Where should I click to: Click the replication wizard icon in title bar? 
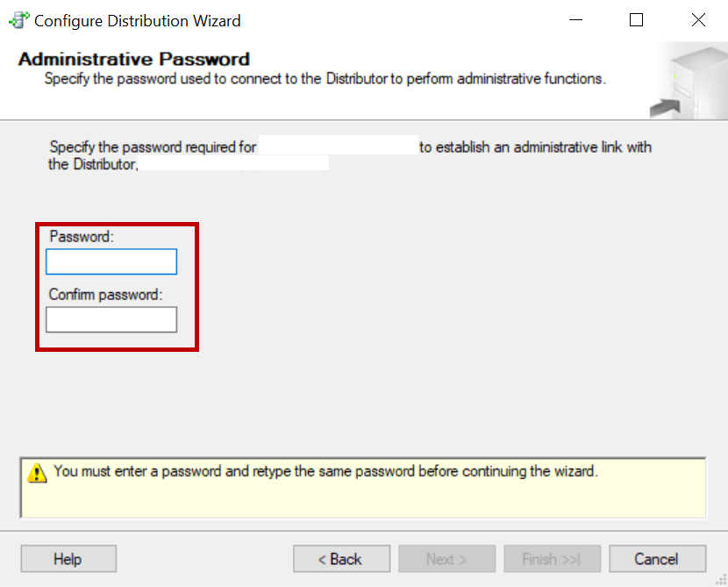tap(18, 19)
